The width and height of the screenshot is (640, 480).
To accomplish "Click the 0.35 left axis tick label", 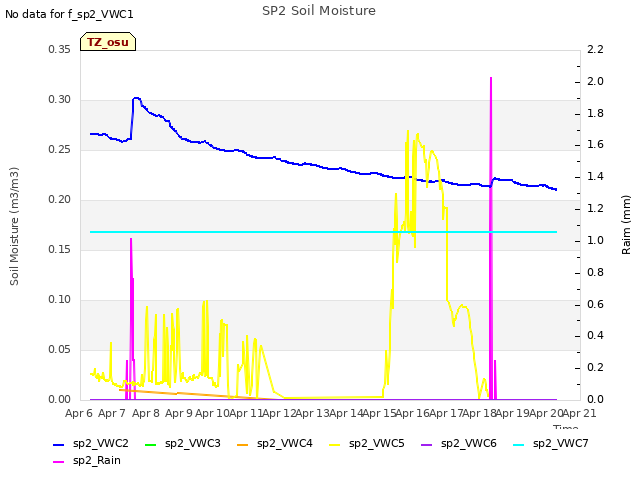I will click(x=60, y=50).
